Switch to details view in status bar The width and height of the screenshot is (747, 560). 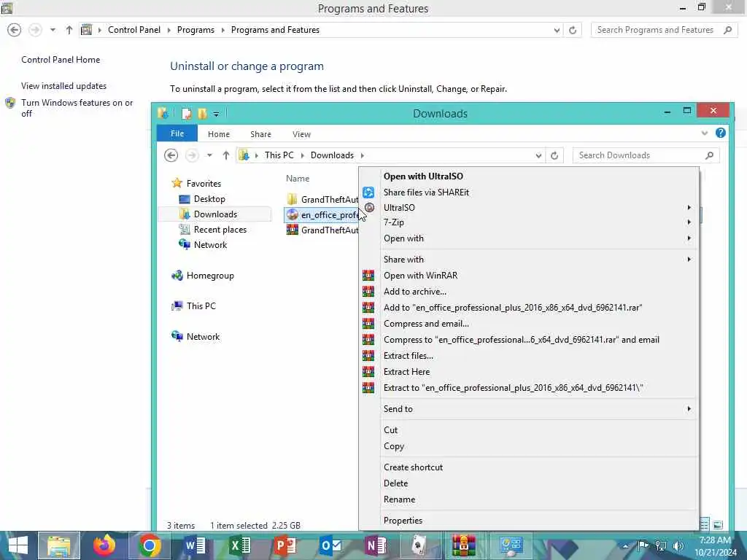(x=704, y=524)
